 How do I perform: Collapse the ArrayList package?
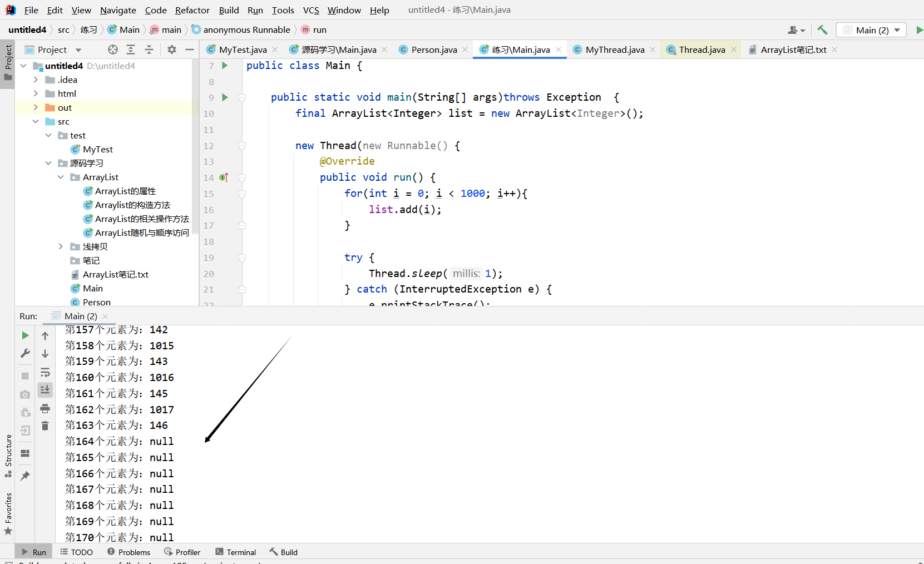click(61, 177)
